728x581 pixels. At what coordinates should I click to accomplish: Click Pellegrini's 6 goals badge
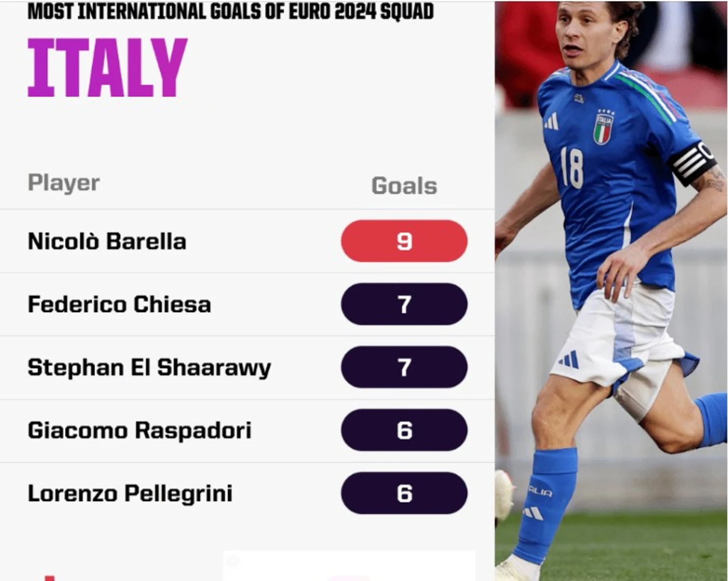click(x=404, y=493)
